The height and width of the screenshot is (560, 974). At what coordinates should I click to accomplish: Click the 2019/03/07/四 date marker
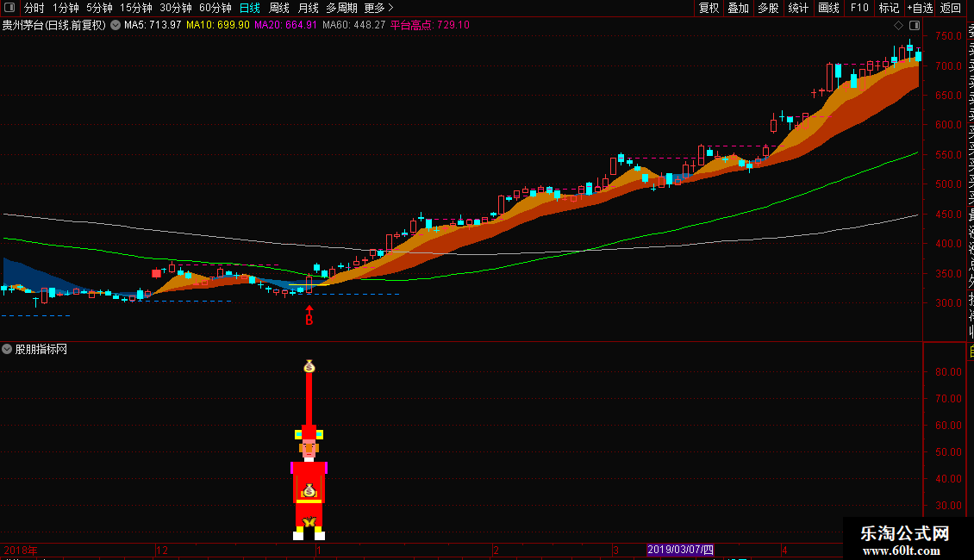coord(680,550)
